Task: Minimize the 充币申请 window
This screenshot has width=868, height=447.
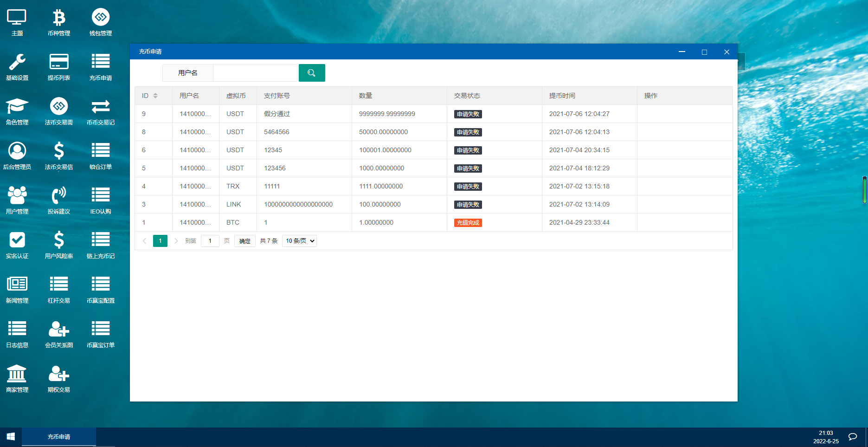Action: click(682, 52)
